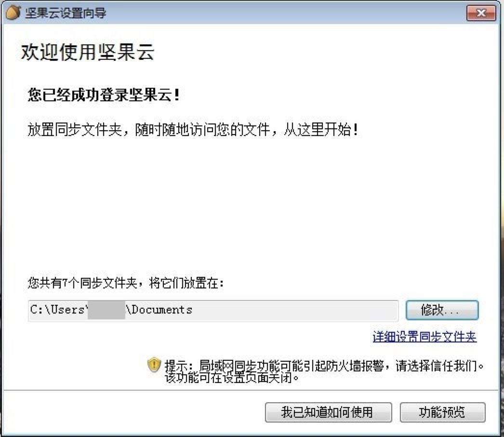
Task: Click the horizontal separator above bottom buttons
Action: tap(252, 390)
